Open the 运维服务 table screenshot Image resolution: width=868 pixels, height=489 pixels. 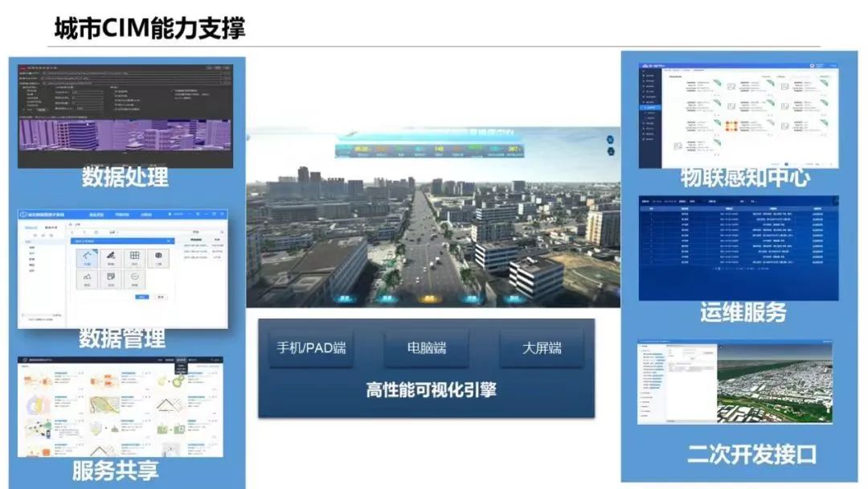coord(737,246)
